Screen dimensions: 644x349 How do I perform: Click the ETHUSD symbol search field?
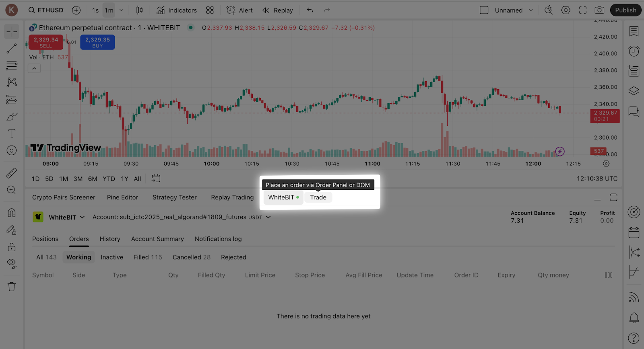pyautogui.click(x=46, y=10)
